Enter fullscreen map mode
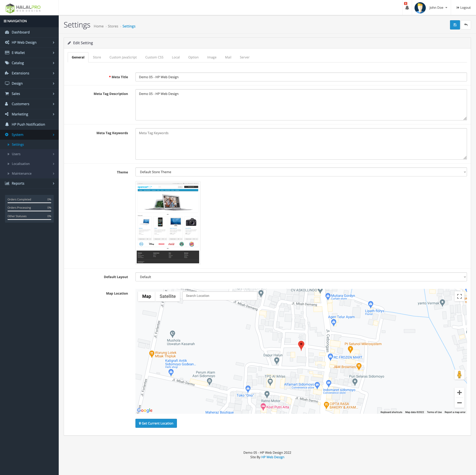 [x=459, y=296]
